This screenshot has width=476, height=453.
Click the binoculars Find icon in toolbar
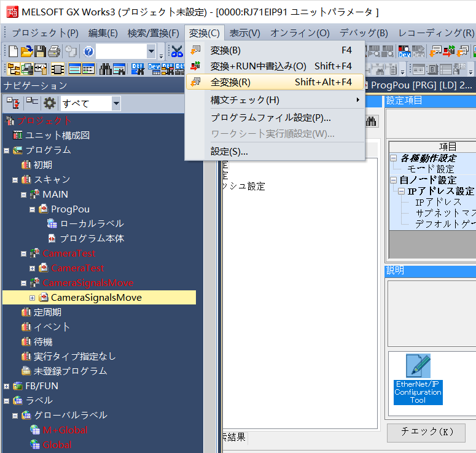(x=106, y=69)
